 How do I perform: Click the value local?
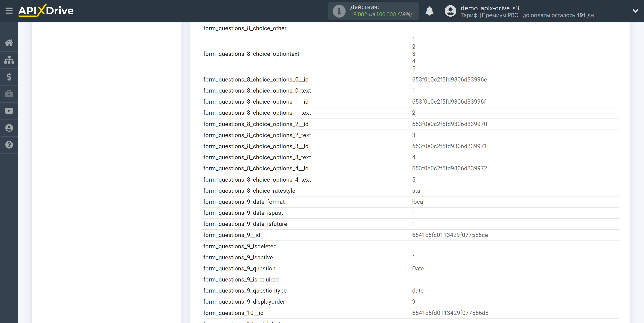pos(418,202)
